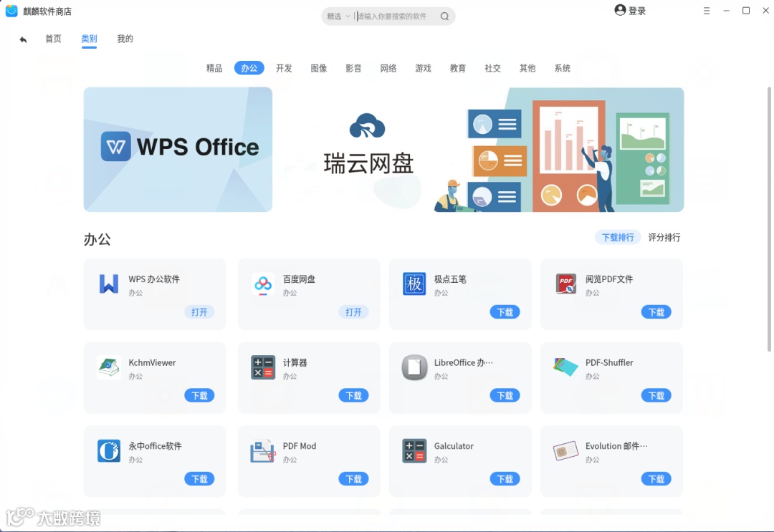Viewport: 774px width, 532px height.
Task: Open the 极点五笔 title text
Action: (450, 279)
